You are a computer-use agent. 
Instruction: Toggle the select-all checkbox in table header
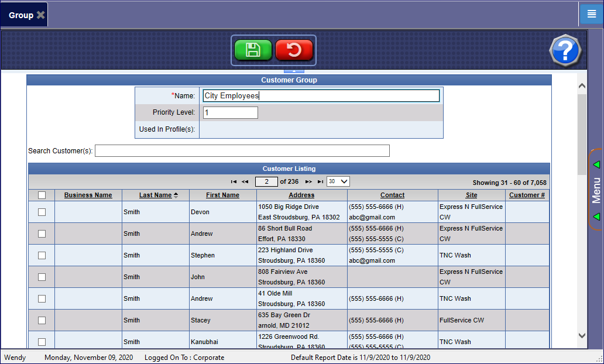42,195
